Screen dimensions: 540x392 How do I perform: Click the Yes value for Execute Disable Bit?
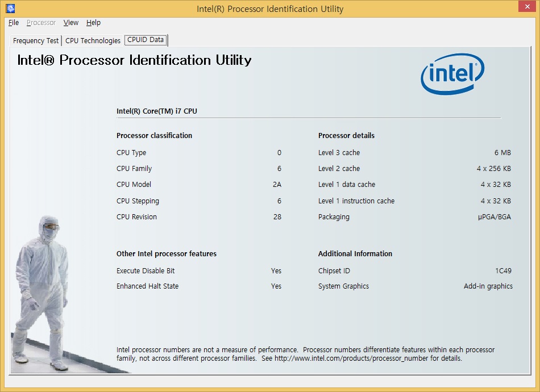276,271
